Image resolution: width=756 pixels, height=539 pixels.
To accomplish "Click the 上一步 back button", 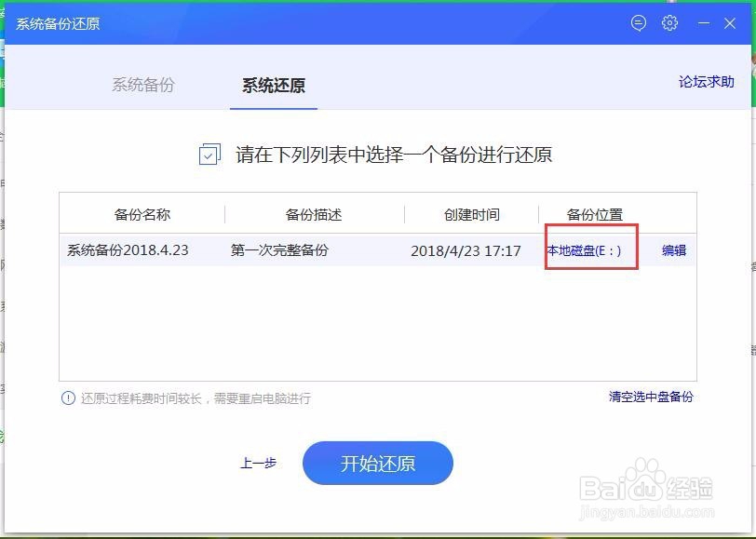I will (258, 463).
